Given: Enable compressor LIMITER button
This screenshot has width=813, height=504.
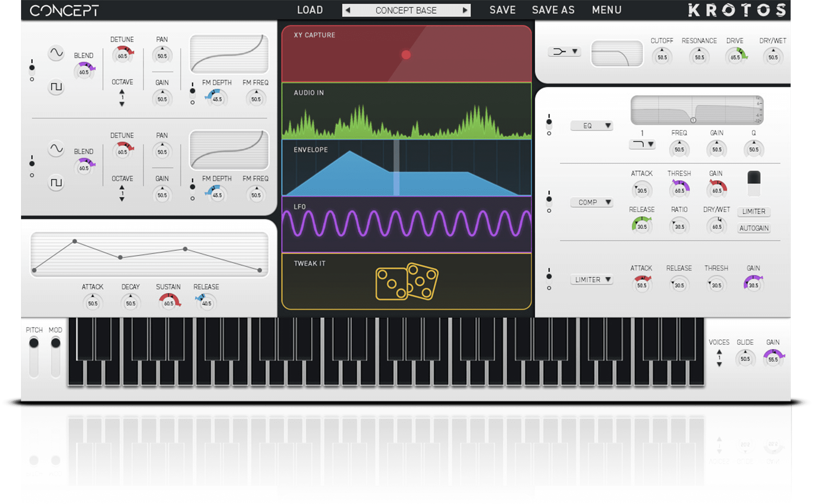Looking at the screenshot, I should (x=753, y=211).
